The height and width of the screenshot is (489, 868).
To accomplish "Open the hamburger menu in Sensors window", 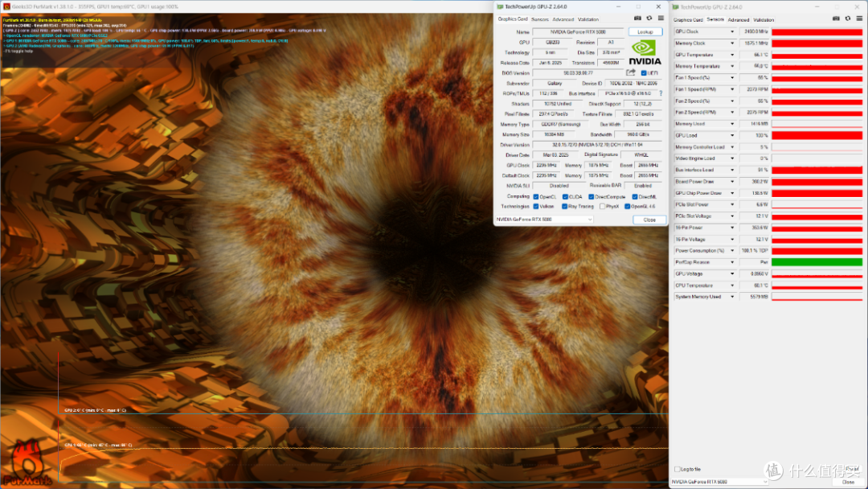I will pyautogui.click(x=859, y=18).
